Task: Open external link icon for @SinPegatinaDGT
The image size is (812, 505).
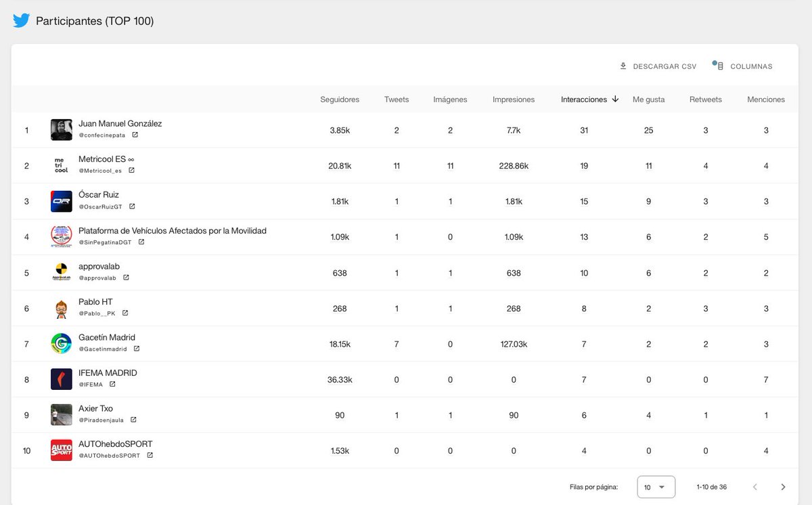Action: 141,242
